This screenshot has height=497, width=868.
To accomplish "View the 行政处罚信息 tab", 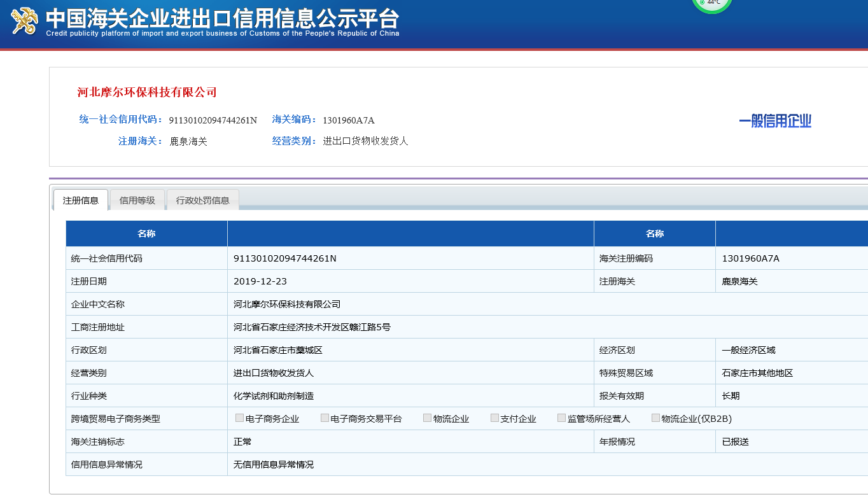I will click(202, 200).
